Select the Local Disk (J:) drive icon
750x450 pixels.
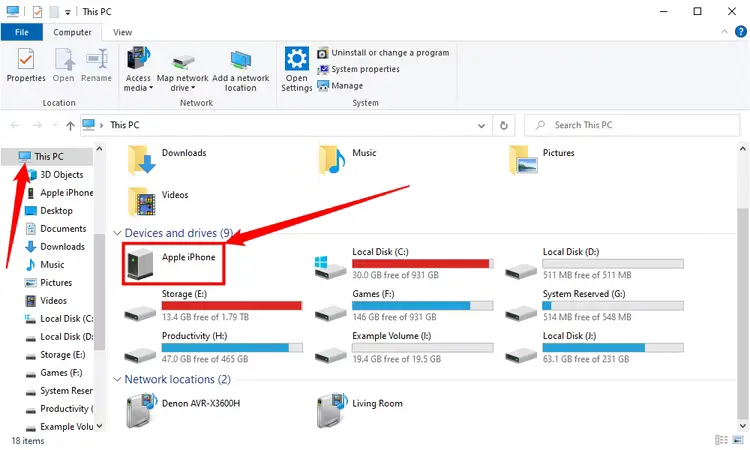pos(521,355)
